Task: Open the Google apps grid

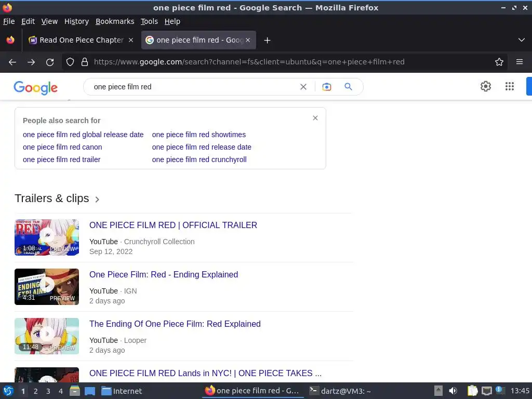Action: 510,86
